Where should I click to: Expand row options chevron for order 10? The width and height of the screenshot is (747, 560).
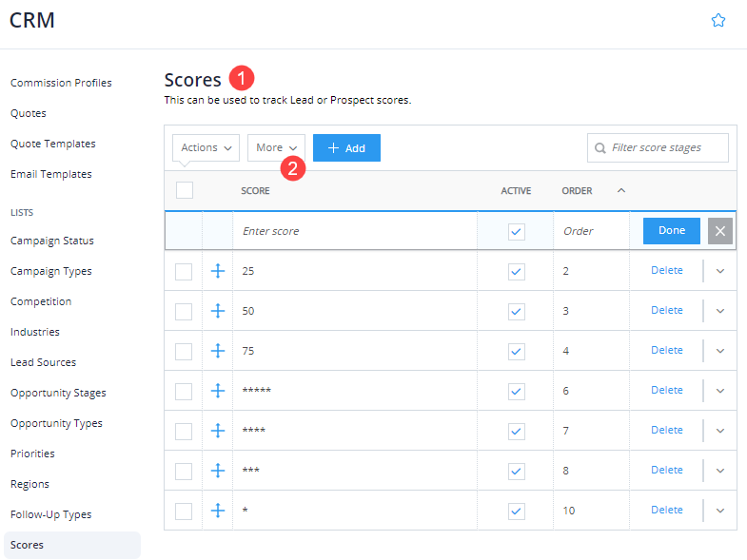pyautogui.click(x=720, y=511)
